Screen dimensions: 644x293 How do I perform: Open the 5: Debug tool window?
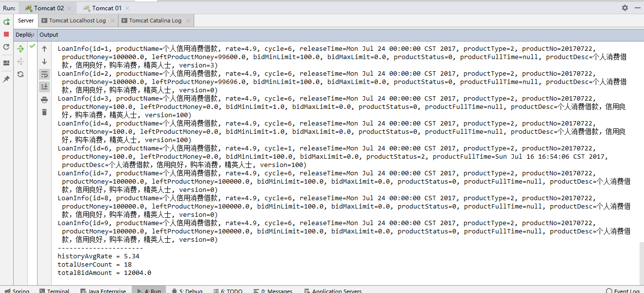(x=187, y=291)
